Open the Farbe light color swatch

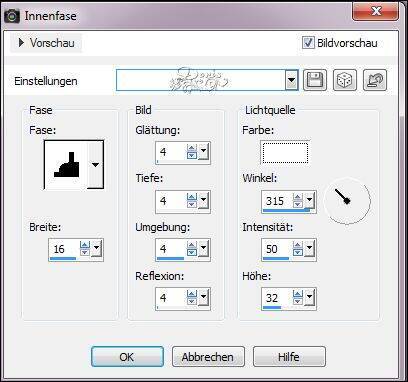[285, 153]
